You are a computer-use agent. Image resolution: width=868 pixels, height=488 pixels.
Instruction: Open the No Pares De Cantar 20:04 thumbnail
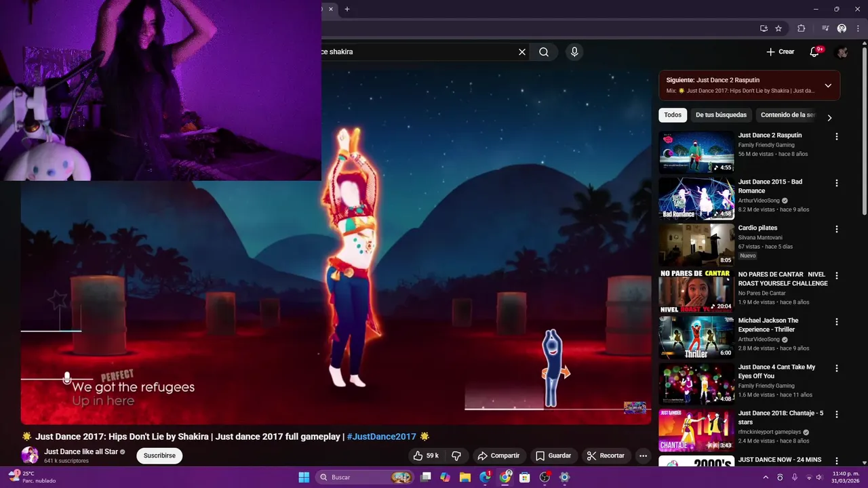(x=696, y=291)
